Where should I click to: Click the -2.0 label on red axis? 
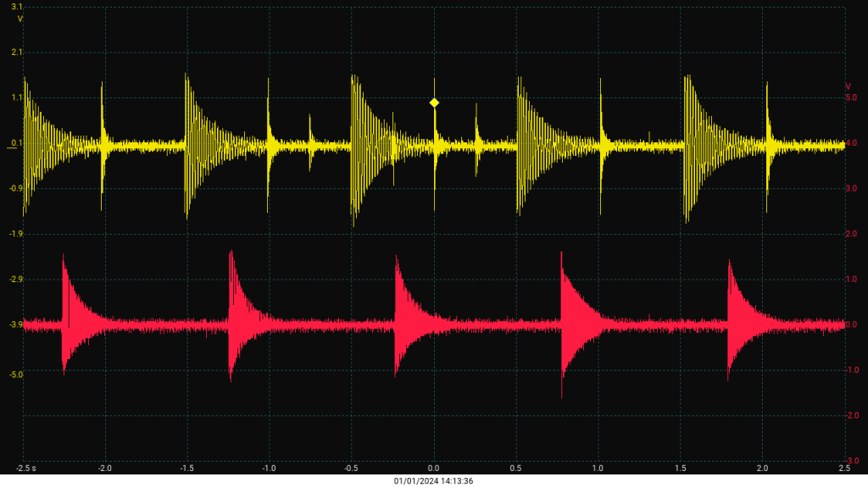(x=852, y=415)
